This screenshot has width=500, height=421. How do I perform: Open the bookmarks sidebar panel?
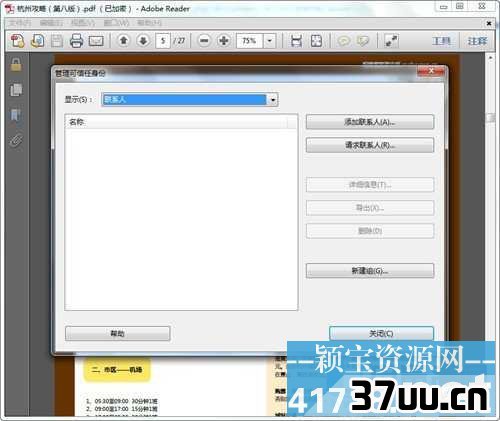click(16, 115)
